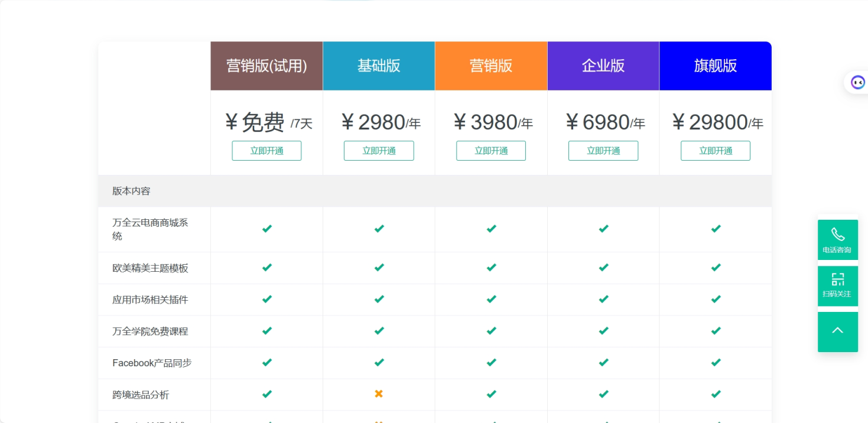
Task: Click 立即开通 for the ¥29800 旗舰版 plan
Action: click(716, 151)
